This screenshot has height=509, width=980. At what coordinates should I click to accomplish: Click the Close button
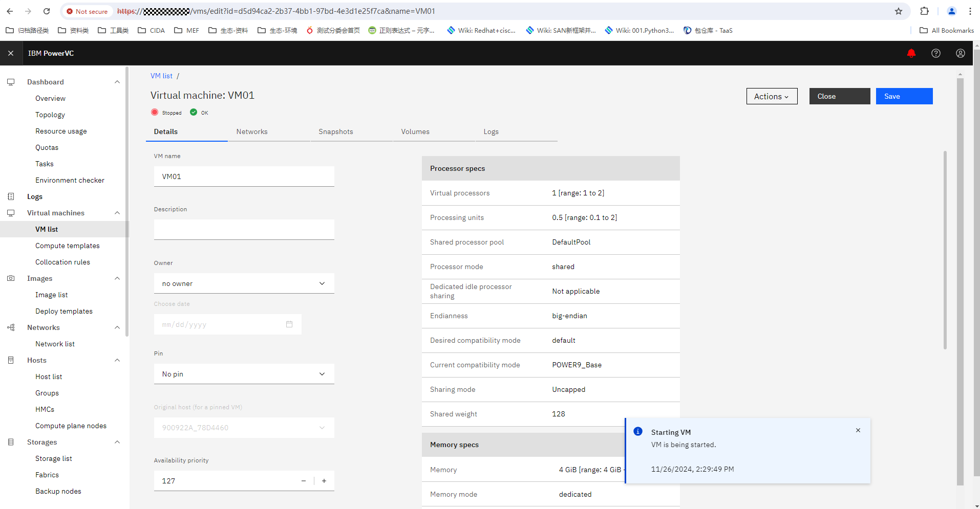[840, 96]
